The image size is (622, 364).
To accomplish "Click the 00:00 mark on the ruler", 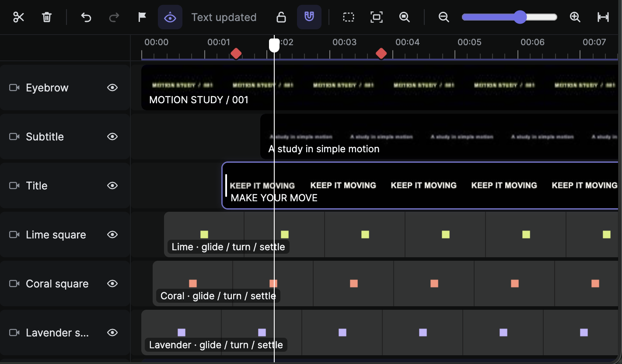I will point(156,42).
